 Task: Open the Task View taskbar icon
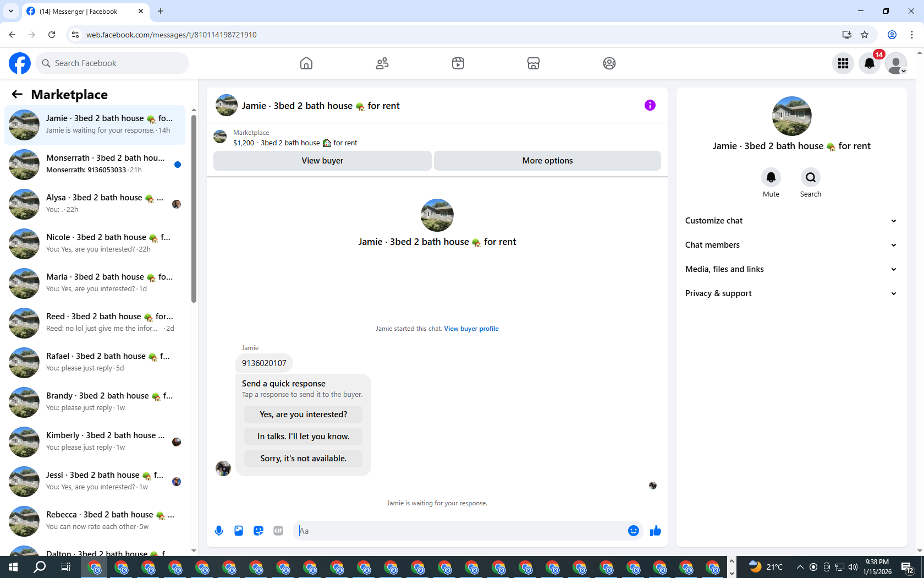[x=66, y=567]
